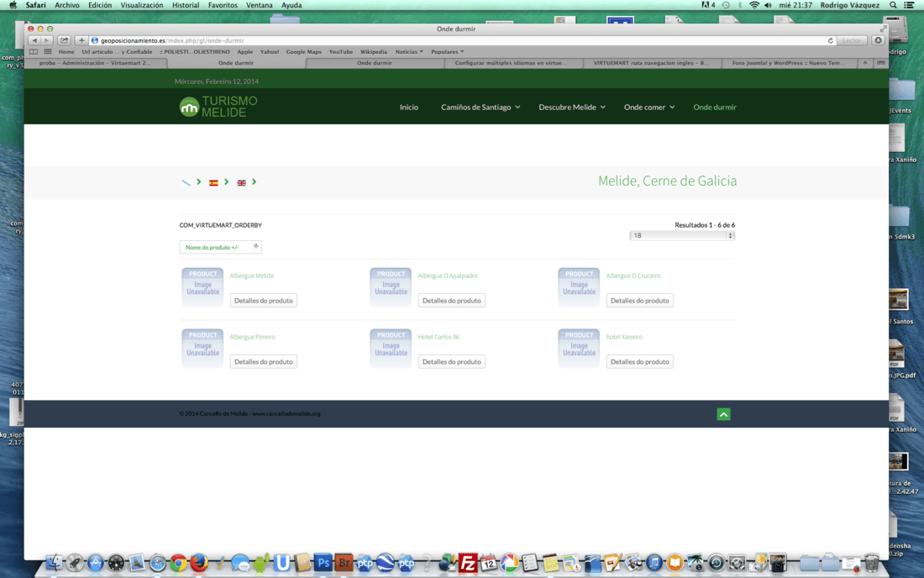Open the App Store dock icon

pos(95,563)
